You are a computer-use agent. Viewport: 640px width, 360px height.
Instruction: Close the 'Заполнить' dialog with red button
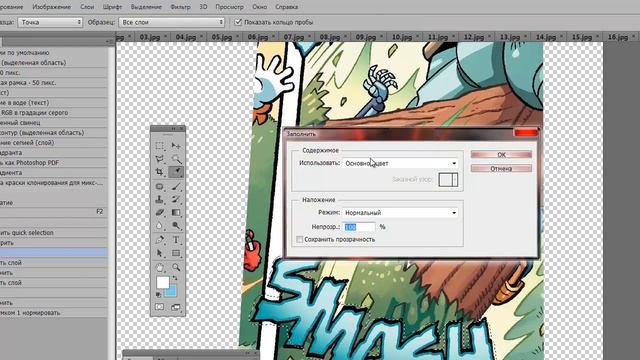[526, 133]
